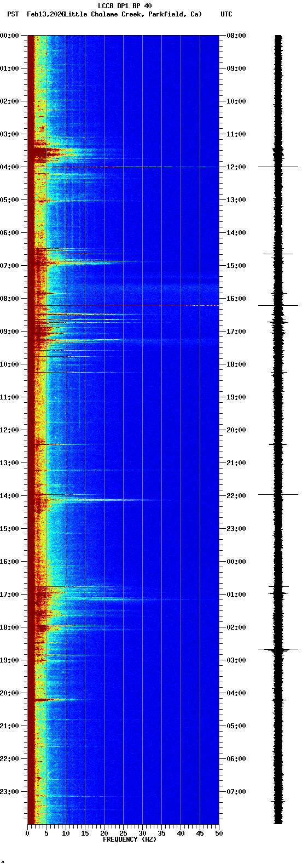Click the 01:00 PST time label
This screenshot has width=302, height=868.
coord(9,68)
